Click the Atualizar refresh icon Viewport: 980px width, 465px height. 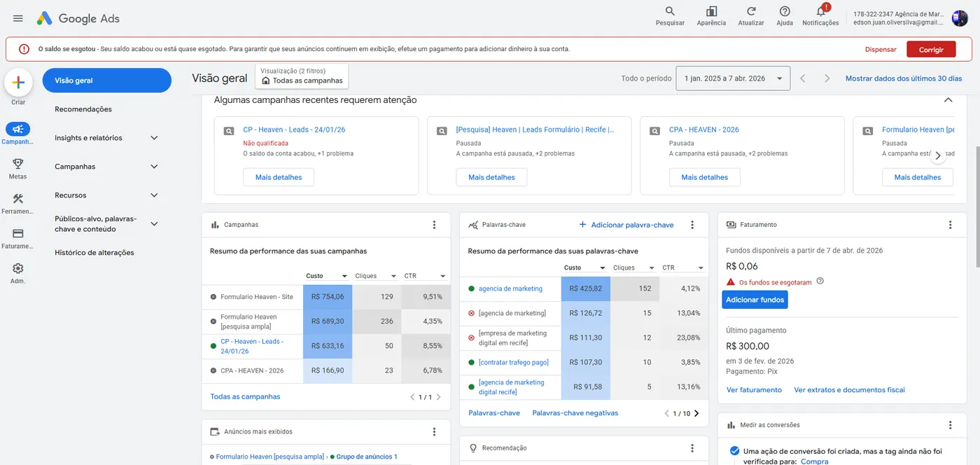click(x=751, y=11)
